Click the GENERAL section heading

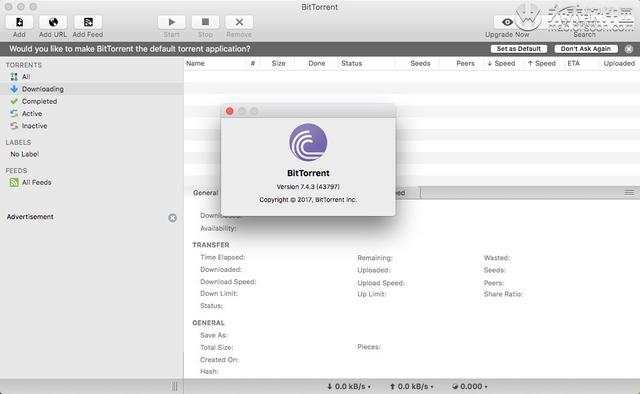pyautogui.click(x=209, y=323)
